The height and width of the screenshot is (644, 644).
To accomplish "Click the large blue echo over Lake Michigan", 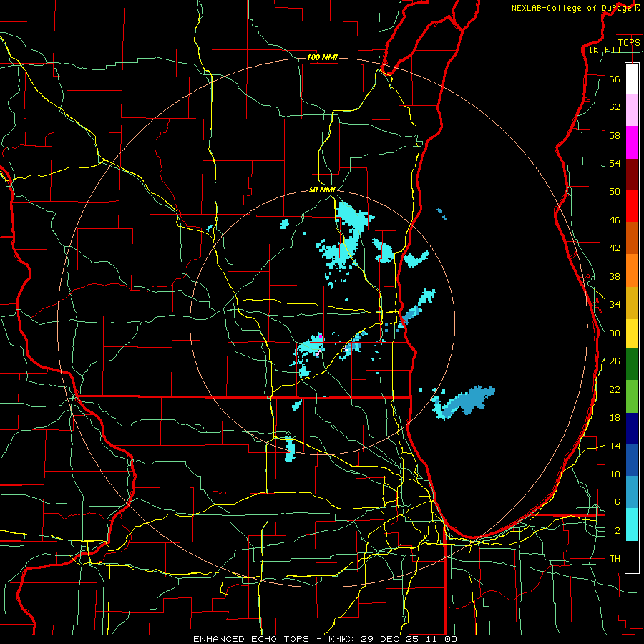I will click(x=469, y=399).
